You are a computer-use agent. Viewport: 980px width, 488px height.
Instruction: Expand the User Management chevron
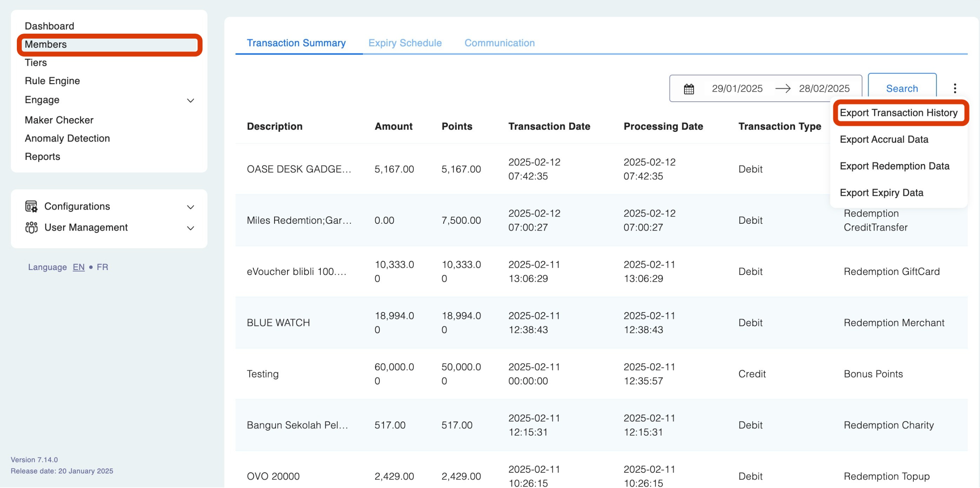pos(190,228)
